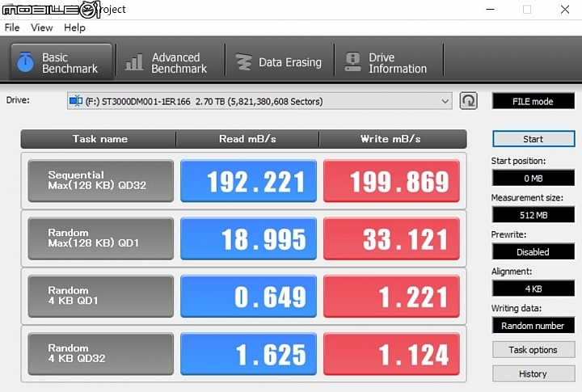
Task: Select the ST3000DM001-1ER166 drive entry text
Action: pyautogui.click(x=205, y=101)
